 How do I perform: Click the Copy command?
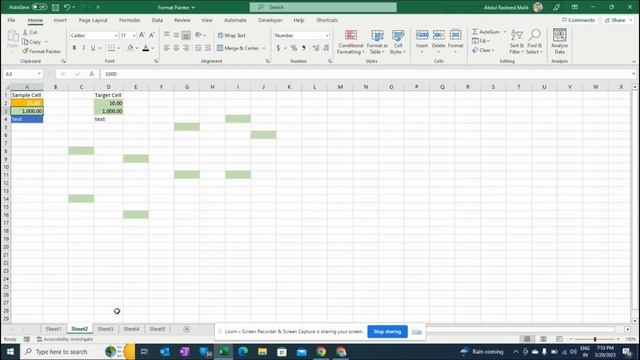coord(32,42)
